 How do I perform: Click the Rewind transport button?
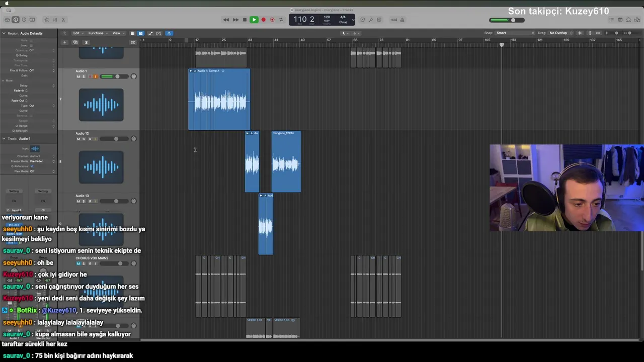pyautogui.click(x=226, y=20)
